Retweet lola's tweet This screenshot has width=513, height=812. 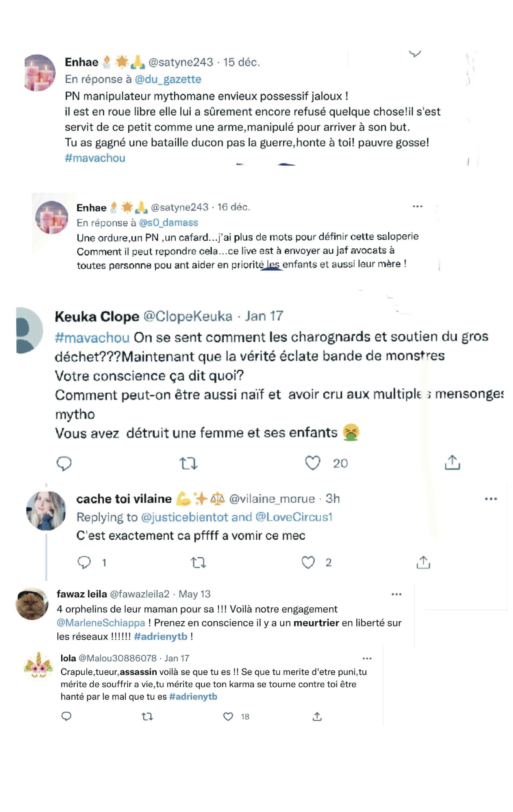[147, 716]
